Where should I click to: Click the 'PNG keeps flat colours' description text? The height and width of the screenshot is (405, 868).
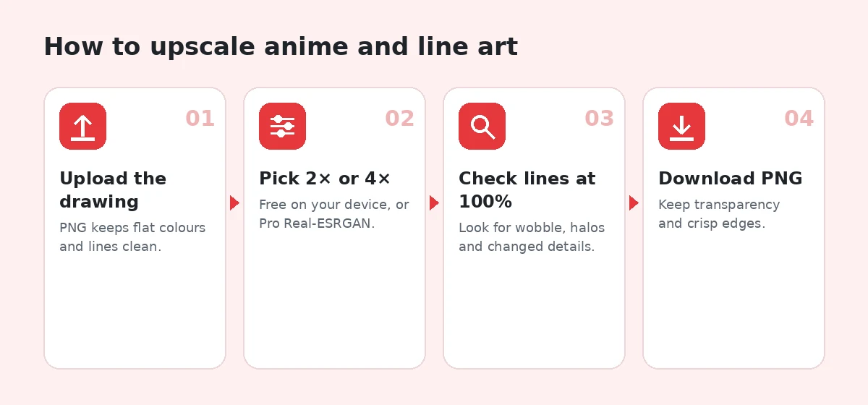pos(132,228)
